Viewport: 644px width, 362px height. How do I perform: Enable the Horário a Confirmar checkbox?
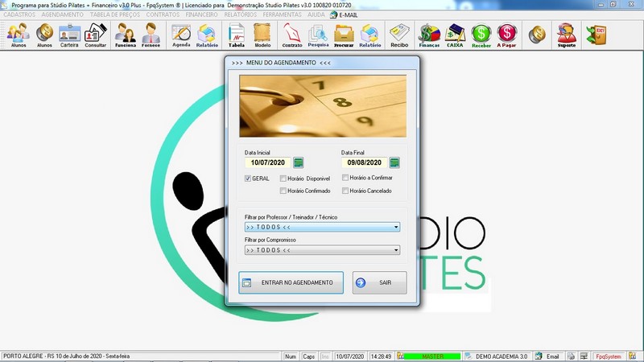[345, 178]
